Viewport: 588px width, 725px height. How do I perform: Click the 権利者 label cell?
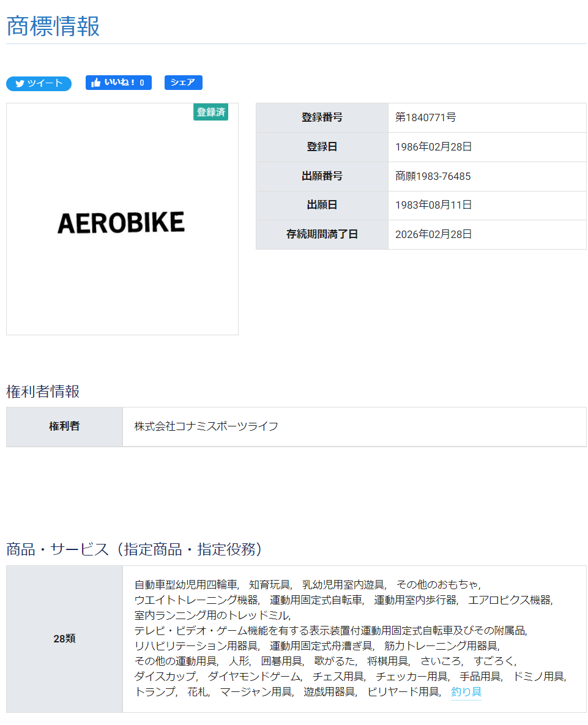click(64, 426)
